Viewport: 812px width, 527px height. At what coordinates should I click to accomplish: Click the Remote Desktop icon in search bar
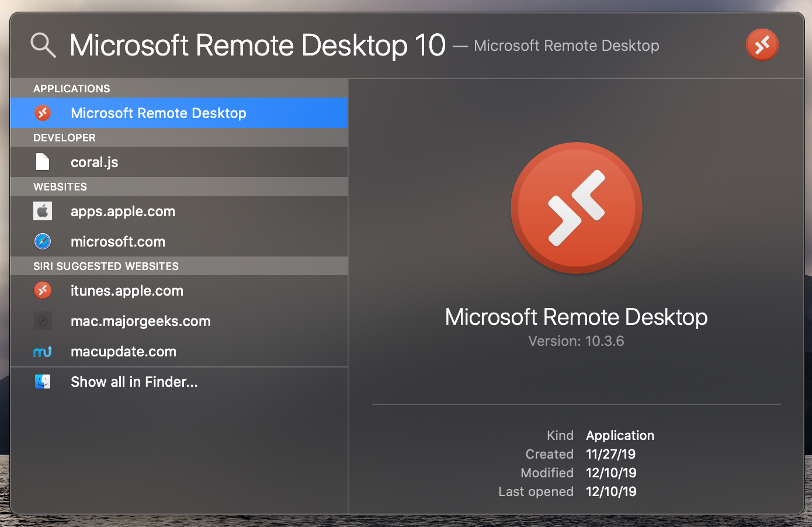point(762,45)
